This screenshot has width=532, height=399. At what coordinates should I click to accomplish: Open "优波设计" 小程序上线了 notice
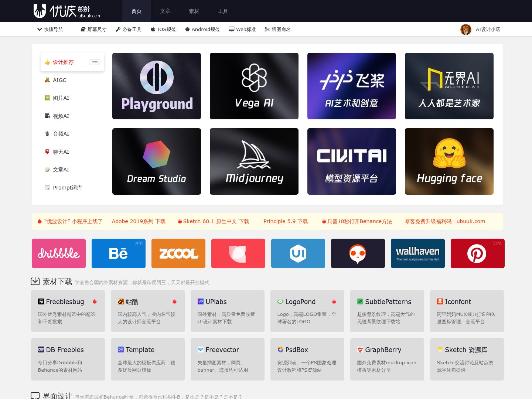[70, 221]
